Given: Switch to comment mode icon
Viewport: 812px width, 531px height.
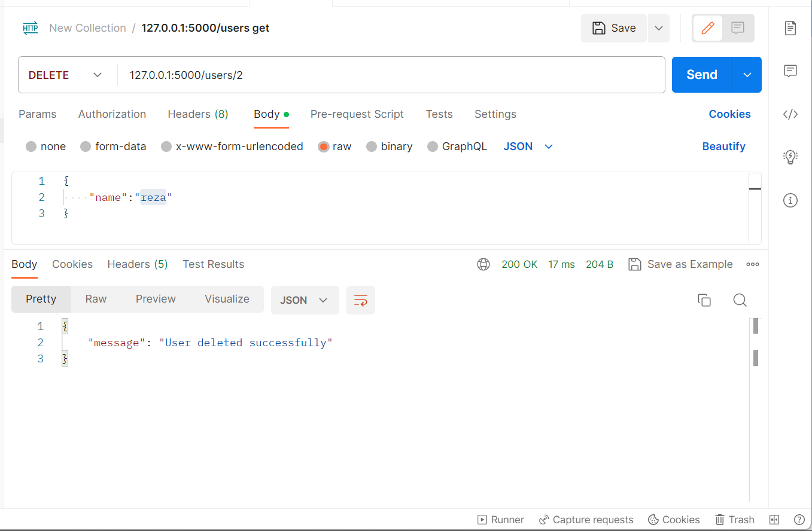Looking at the screenshot, I should [738, 28].
